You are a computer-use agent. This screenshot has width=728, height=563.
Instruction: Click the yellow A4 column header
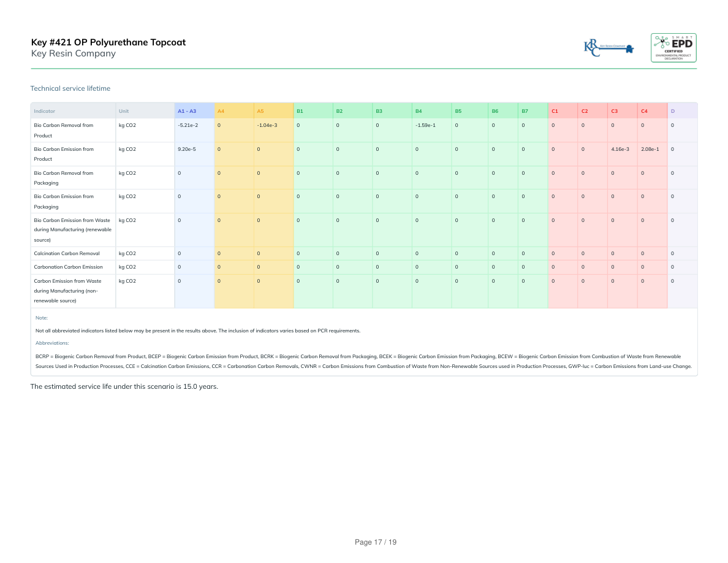[221, 111]
